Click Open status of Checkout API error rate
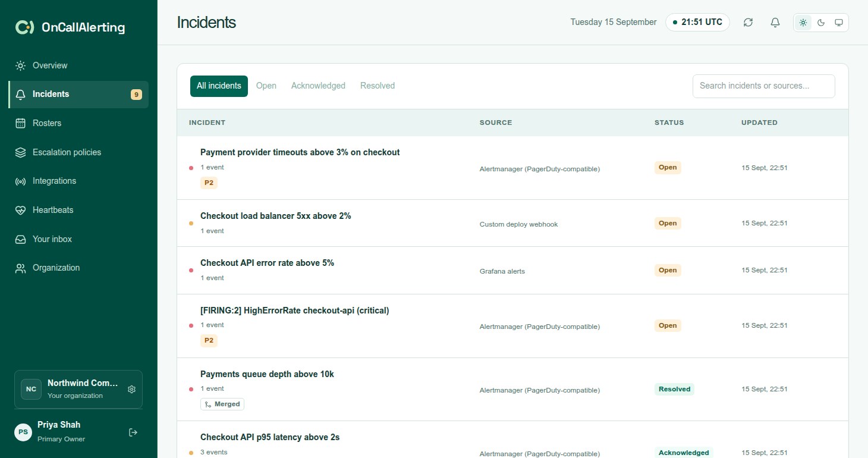 [x=668, y=270]
